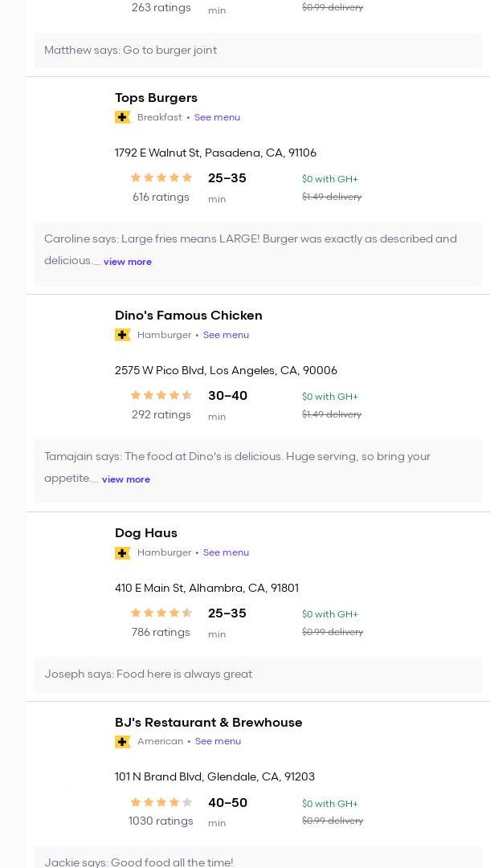
Task: Open the Dino's Famous Chicken restaurant title
Action: 189,316
